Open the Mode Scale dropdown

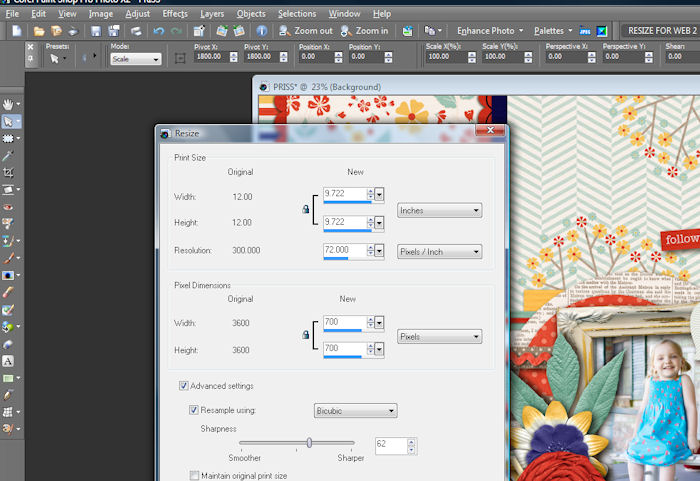coord(135,59)
